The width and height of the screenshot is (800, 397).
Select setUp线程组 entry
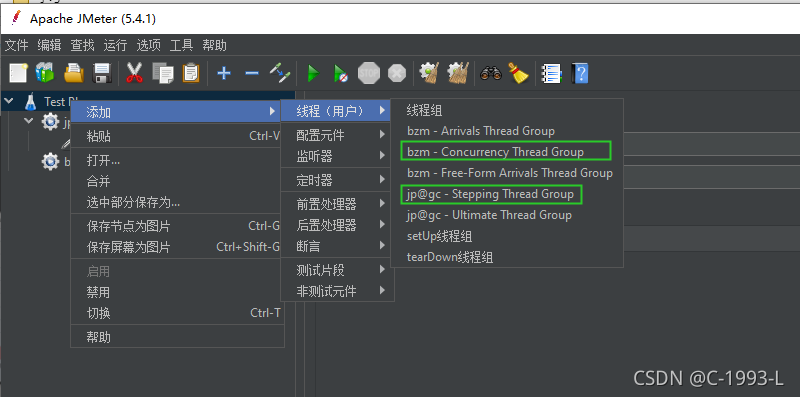point(507,236)
